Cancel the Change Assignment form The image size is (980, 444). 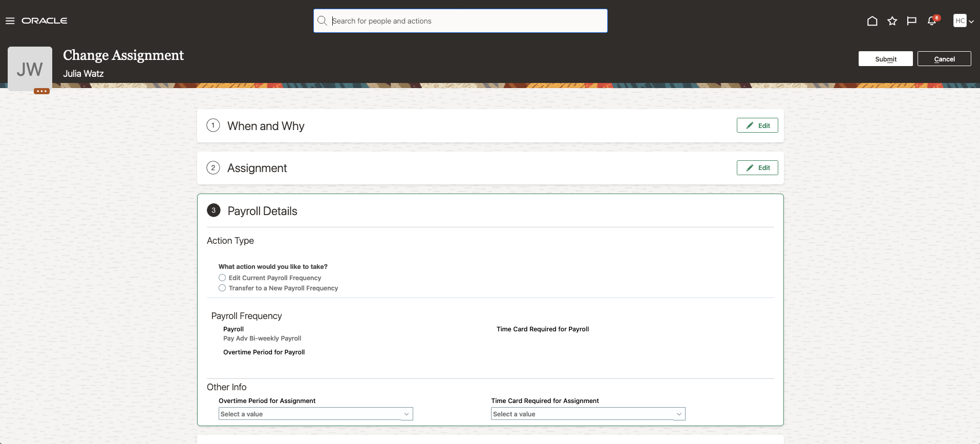click(944, 59)
